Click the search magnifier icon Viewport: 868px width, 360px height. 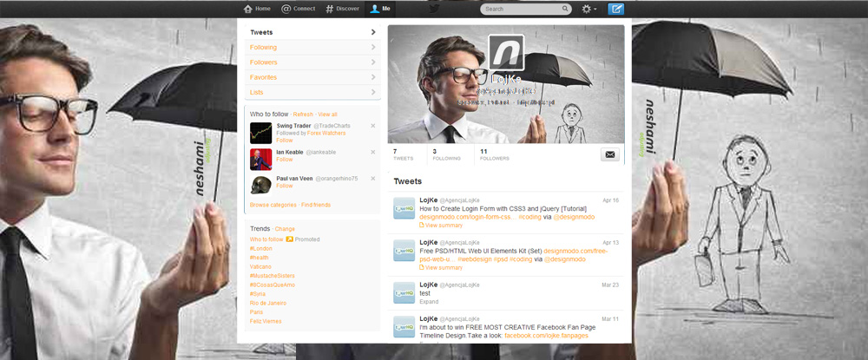[565, 9]
